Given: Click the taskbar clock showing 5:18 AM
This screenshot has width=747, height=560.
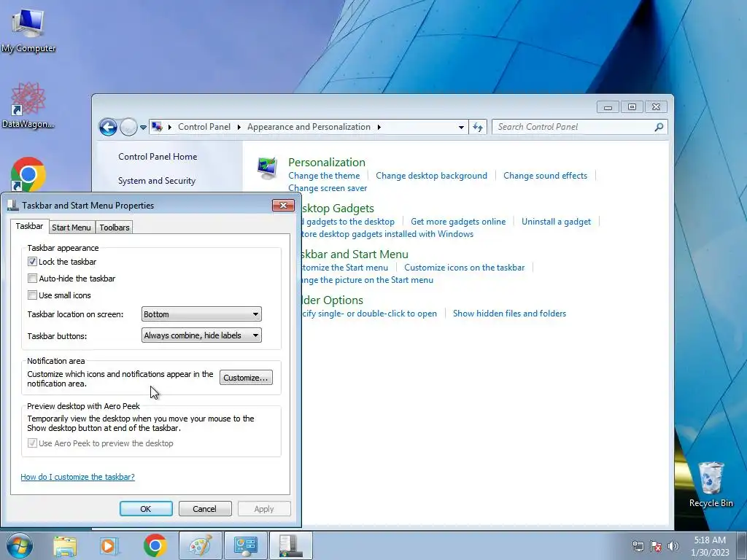Looking at the screenshot, I should (x=710, y=546).
